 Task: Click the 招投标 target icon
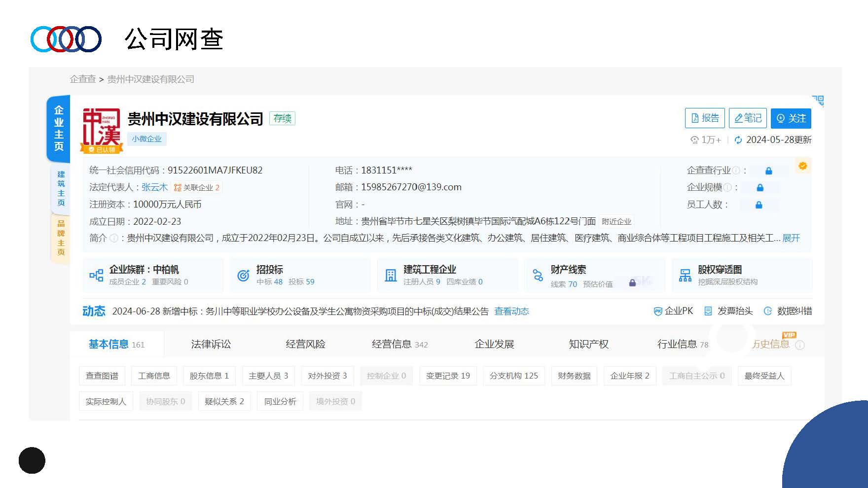243,275
